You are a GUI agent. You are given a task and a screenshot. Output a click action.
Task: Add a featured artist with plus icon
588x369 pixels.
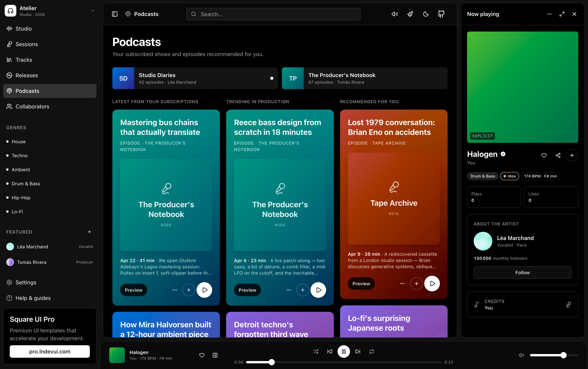coord(89,232)
